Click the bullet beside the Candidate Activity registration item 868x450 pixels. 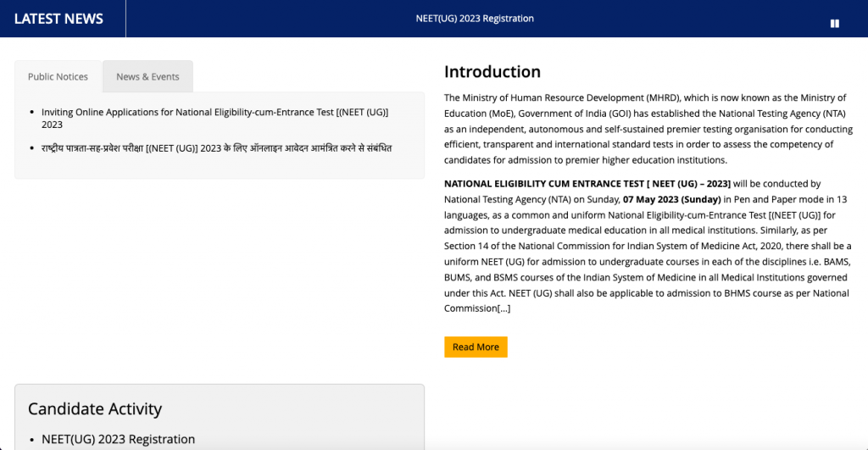pos(31,440)
